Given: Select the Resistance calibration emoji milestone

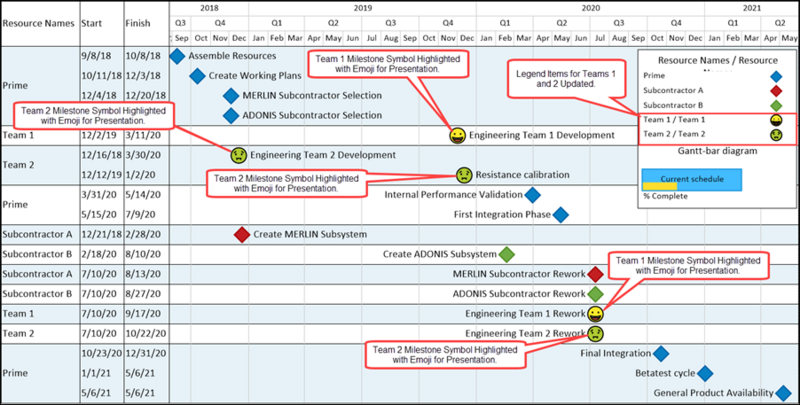Looking at the screenshot, I should point(463,175).
